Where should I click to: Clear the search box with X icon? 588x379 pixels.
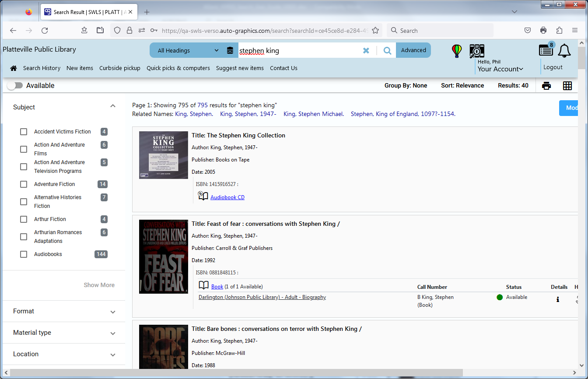click(x=366, y=50)
